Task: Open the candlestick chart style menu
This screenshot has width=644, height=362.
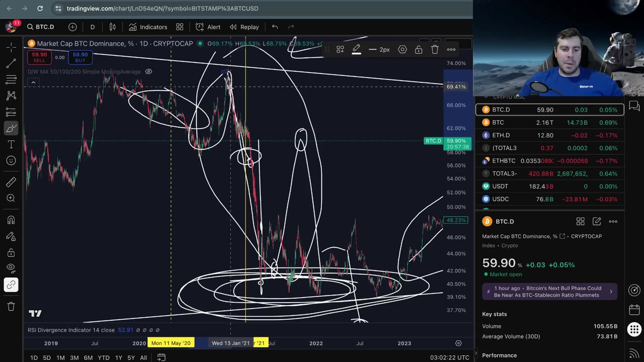Action: coord(113,27)
